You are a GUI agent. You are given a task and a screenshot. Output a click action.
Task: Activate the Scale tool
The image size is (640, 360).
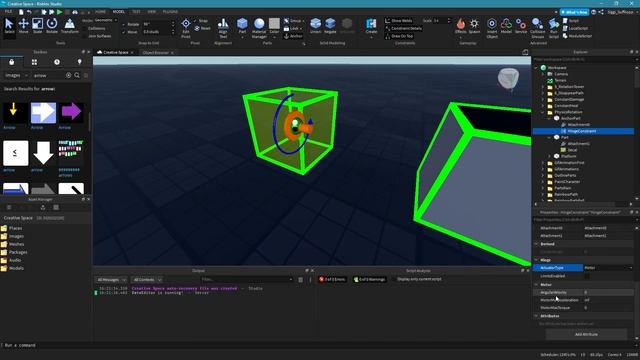(37, 26)
